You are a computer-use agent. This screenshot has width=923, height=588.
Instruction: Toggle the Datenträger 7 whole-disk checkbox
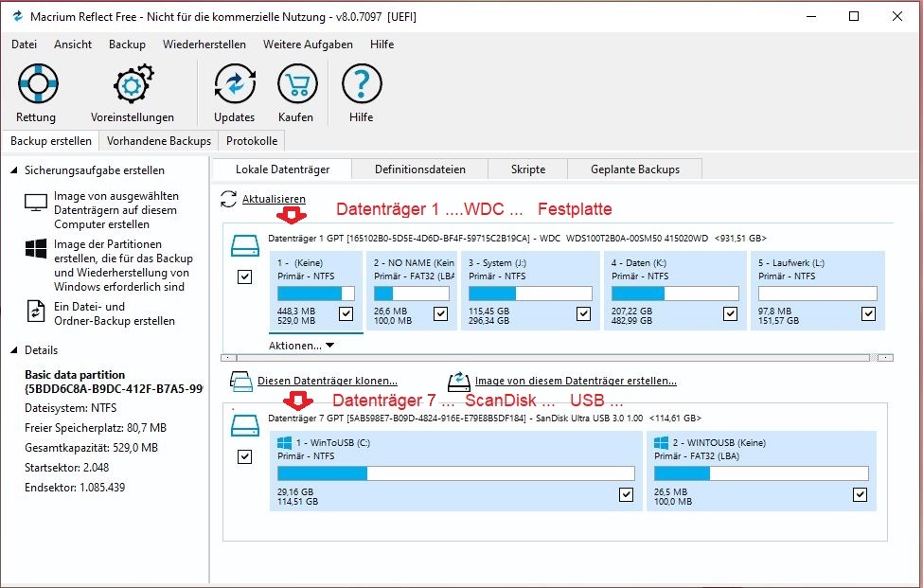(x=245, y=456)
